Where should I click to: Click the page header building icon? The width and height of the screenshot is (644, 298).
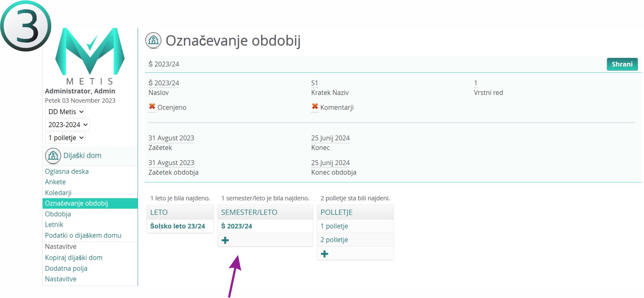153,41
